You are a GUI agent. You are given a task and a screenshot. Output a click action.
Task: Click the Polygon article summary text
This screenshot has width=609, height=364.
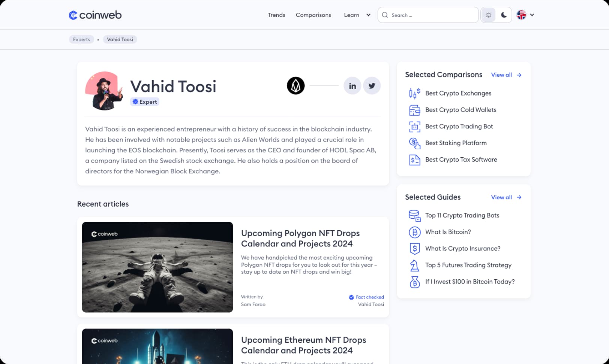[309, 265]
